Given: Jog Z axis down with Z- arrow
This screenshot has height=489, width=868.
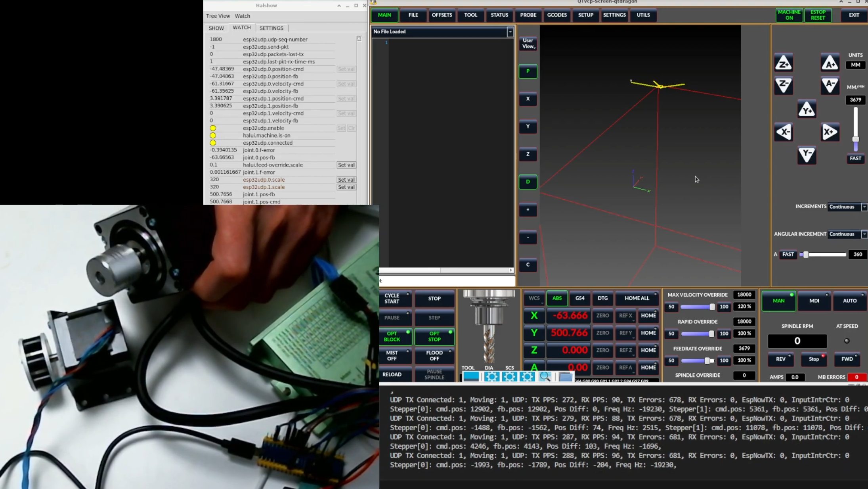Looking at the screenshot, I should tap(783, 85).
